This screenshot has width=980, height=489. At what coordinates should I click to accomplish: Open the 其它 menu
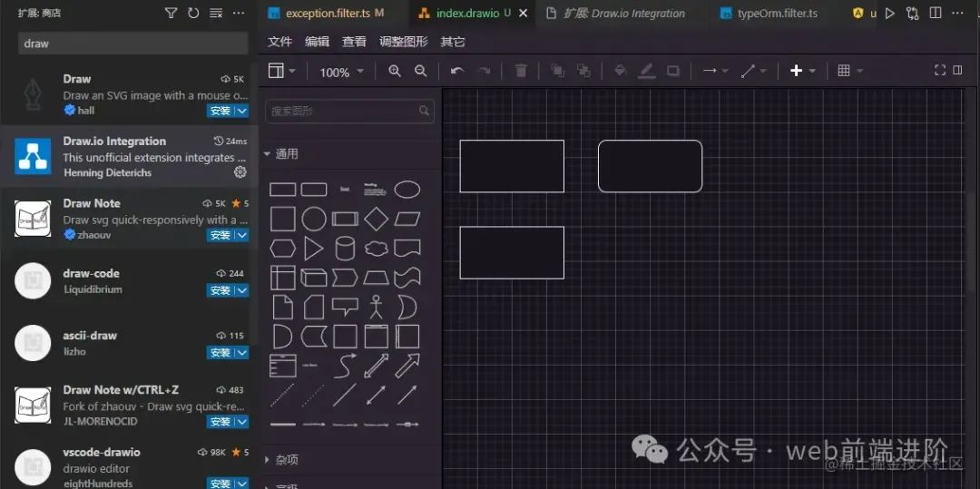click(453, 42)
